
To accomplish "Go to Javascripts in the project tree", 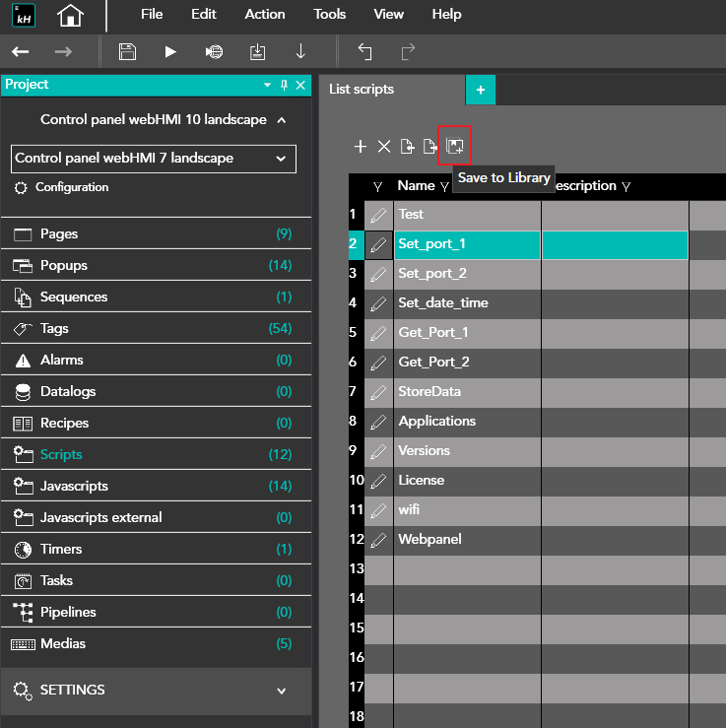I will click(x=74, y=486).
